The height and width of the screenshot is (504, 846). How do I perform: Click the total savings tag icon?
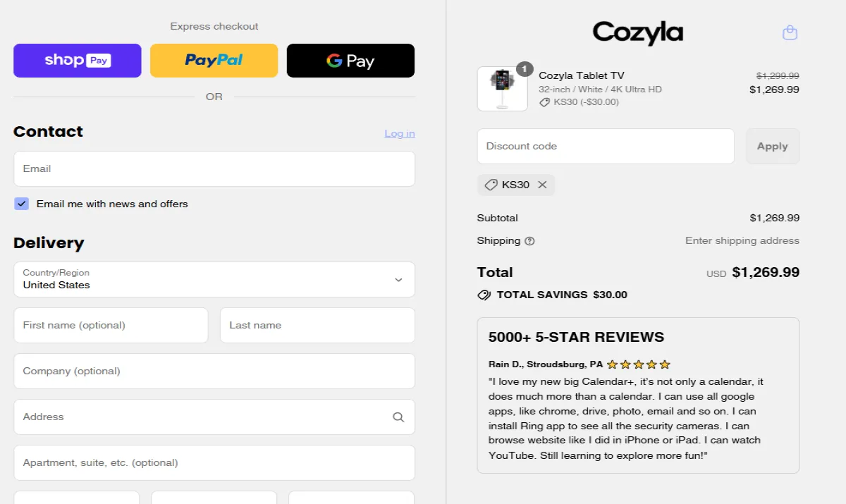[x=484, y=295]
